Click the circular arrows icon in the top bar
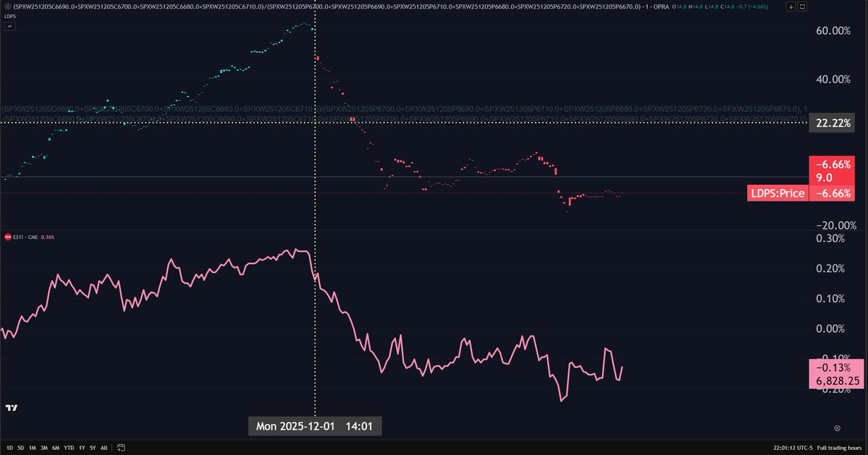 [x=802, y=7]
